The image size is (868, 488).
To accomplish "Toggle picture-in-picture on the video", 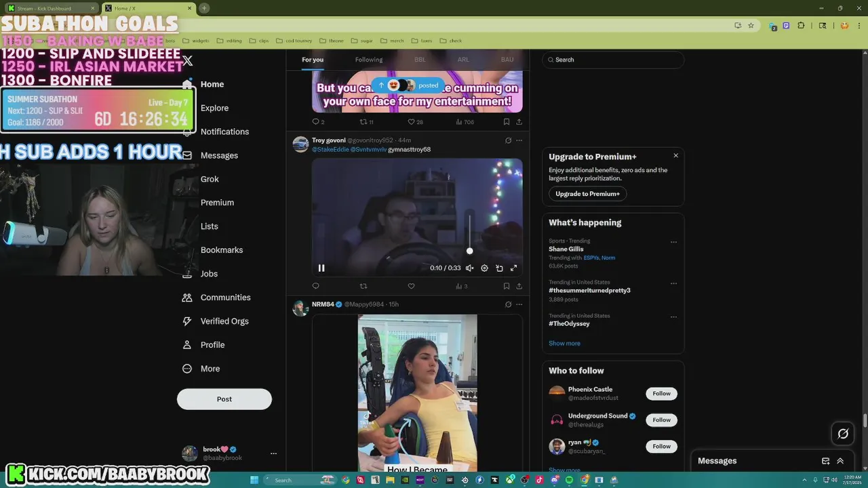I will (499, 268).
